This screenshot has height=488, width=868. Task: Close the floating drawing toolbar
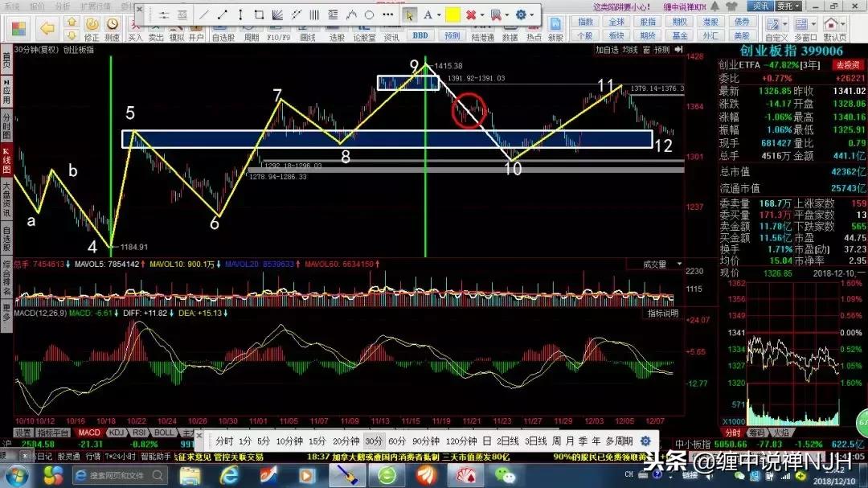point(140,10)
